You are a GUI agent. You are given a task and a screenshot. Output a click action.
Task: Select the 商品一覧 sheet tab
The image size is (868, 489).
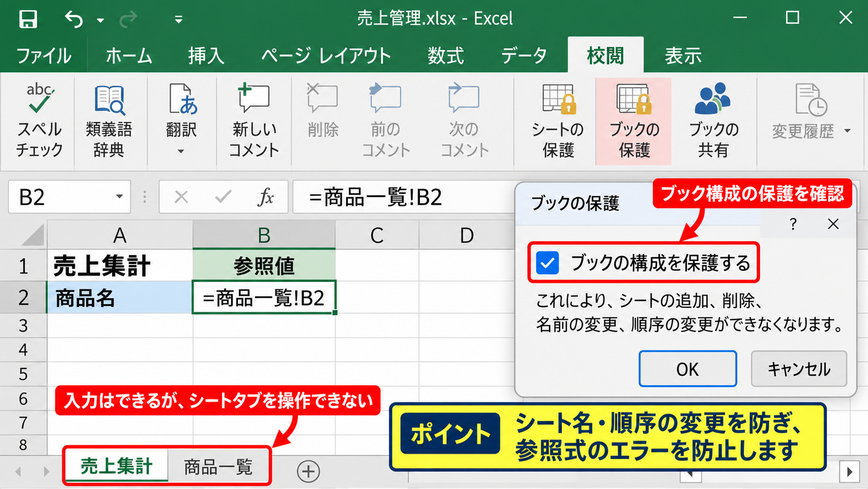(218, 467)
